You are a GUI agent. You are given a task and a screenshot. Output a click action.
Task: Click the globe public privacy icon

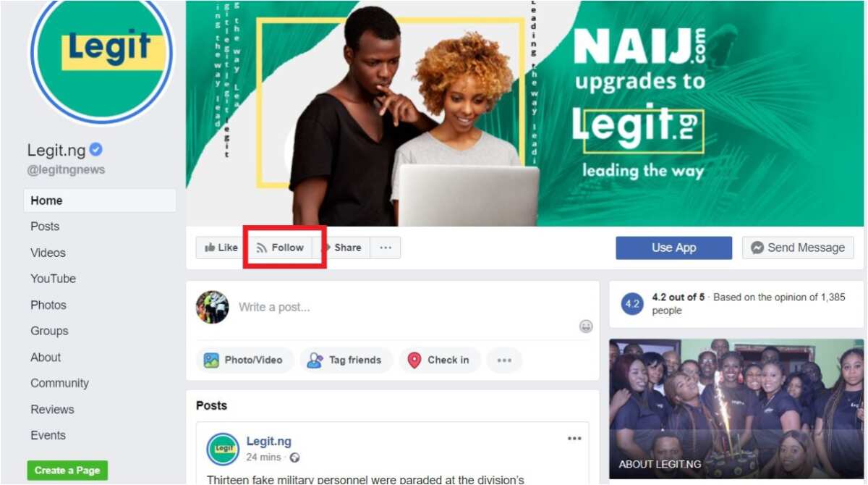294,457
